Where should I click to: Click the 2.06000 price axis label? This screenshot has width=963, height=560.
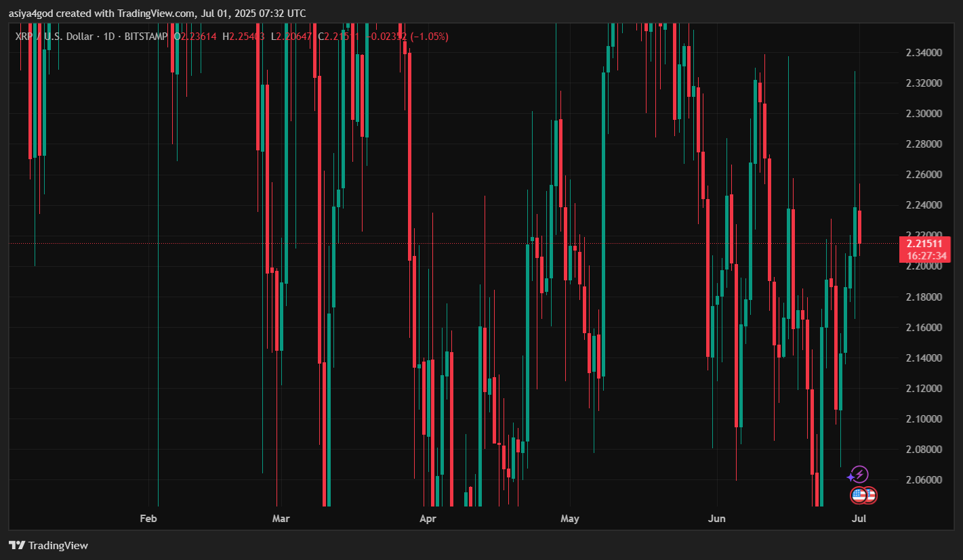(x=924, y=480)
